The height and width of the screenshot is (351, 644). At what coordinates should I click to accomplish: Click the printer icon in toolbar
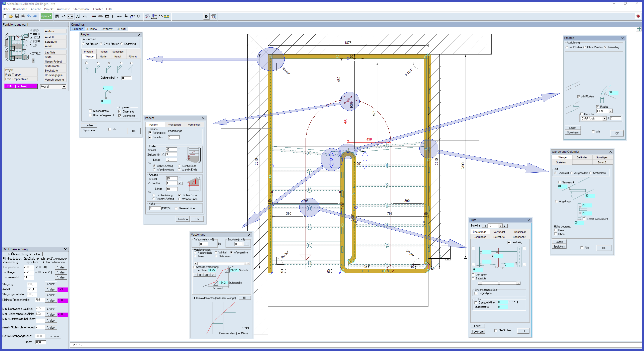click(x=23, y=16)
